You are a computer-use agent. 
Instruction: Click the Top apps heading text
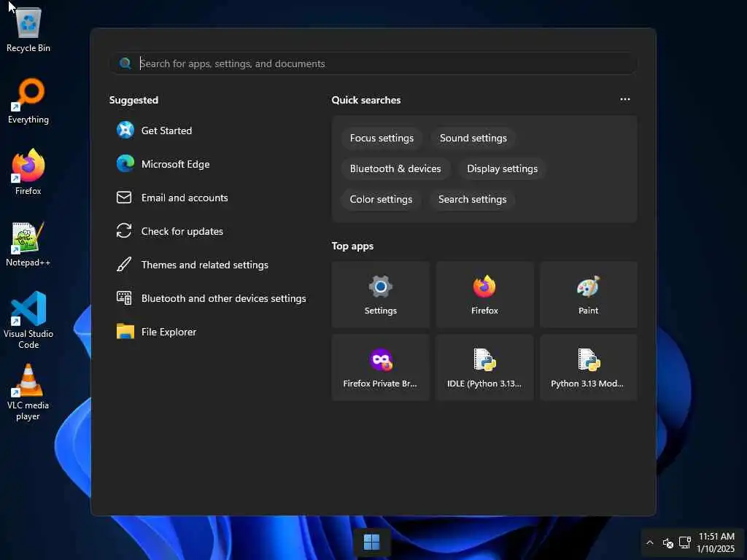pyautogui.click(x=352, y=246)
